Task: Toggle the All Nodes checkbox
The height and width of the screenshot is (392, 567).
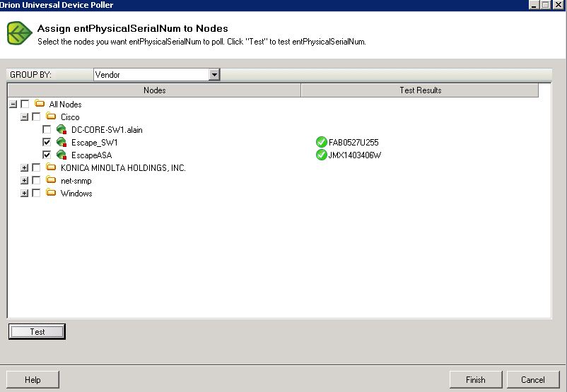Action: (x=25, y=104)
